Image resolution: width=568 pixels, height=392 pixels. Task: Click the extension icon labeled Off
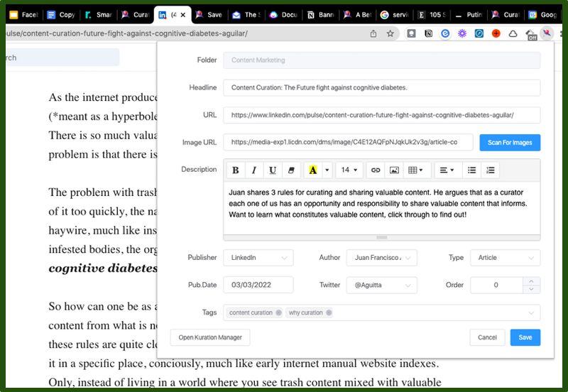531,34
